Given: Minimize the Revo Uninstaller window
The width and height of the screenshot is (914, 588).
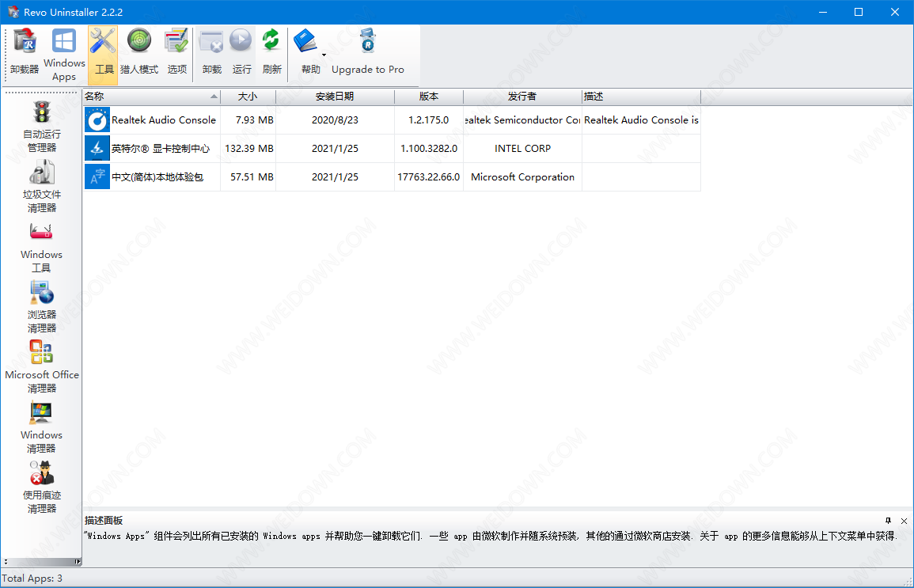Looking at the screenshot, I should pos(823,12).
